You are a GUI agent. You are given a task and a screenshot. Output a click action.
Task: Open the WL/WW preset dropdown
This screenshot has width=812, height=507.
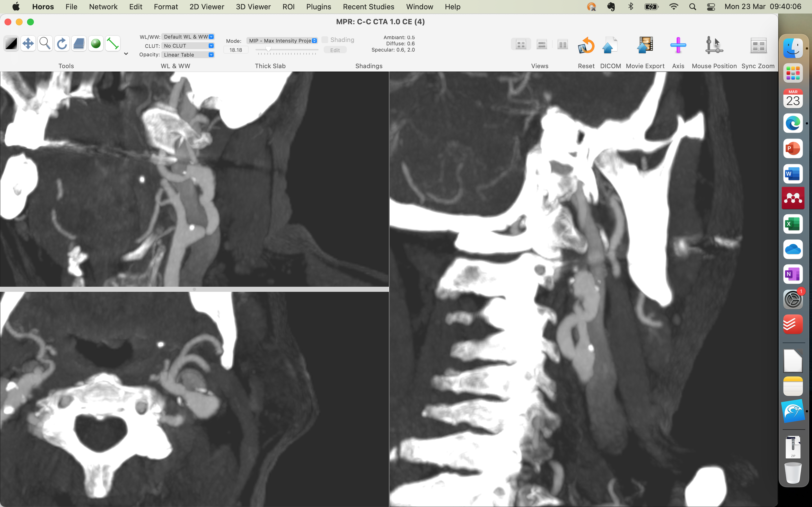188,37
